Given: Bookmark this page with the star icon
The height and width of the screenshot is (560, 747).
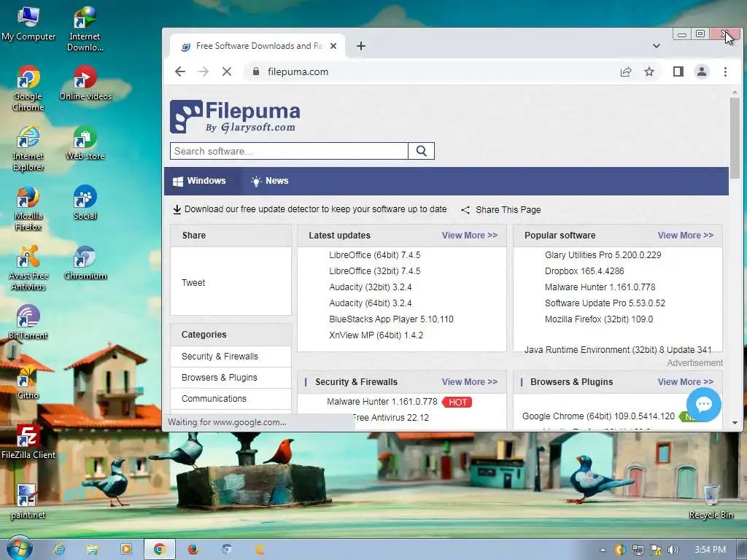Looking at the screenshot, I should [649, 72].
